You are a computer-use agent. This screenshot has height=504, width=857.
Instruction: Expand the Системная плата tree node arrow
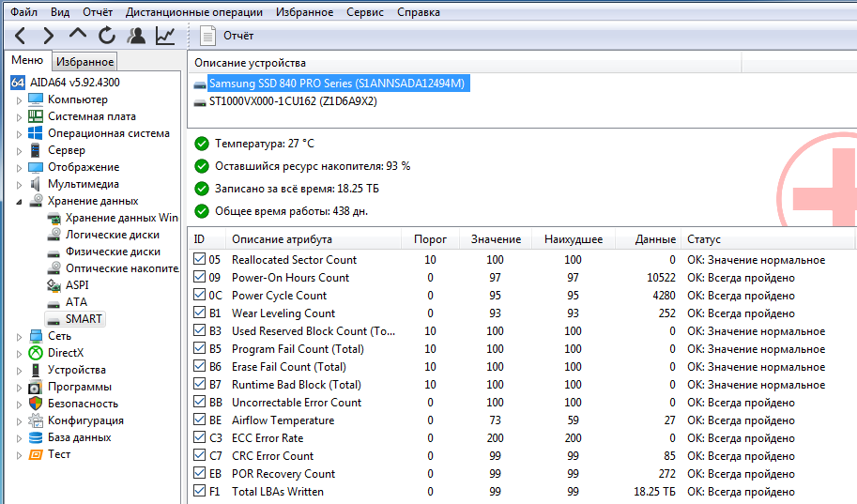(x=19, y=117)
